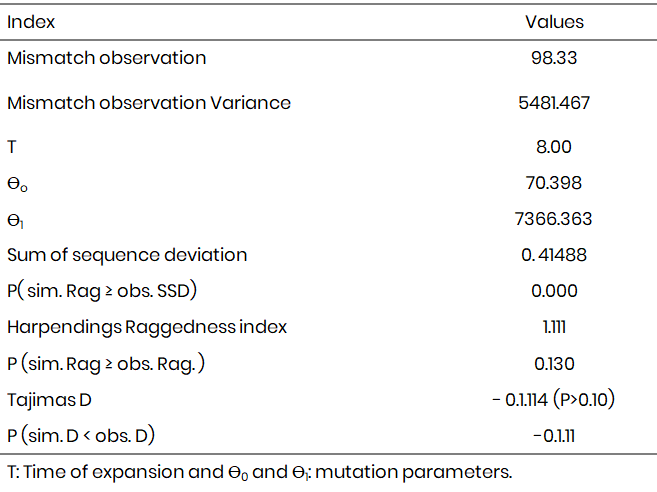Click the value 0.41488
Viewport: 657px width, 492px height.
pos(554,254)
